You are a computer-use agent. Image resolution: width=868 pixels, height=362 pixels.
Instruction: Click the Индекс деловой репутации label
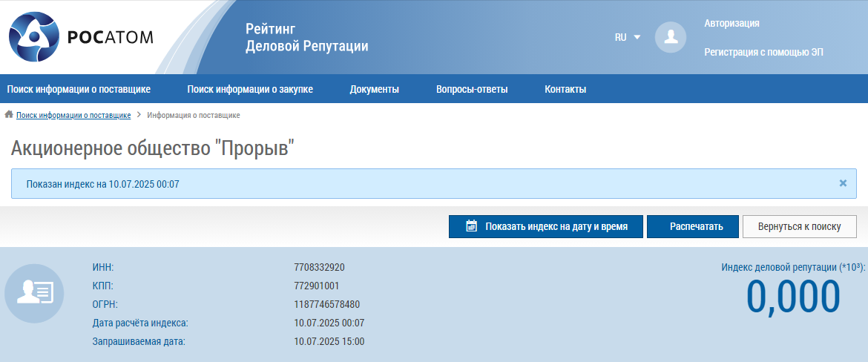[793, 267]
